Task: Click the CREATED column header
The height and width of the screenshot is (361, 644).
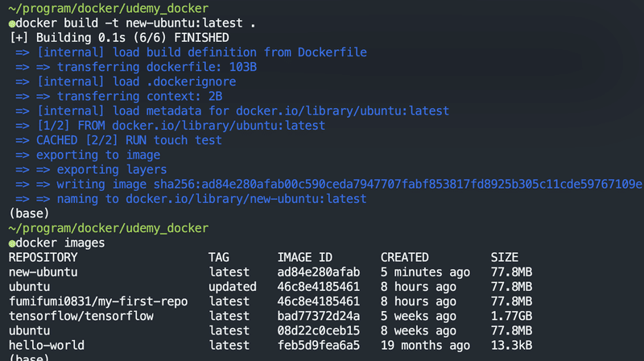Action: point(405,257)
